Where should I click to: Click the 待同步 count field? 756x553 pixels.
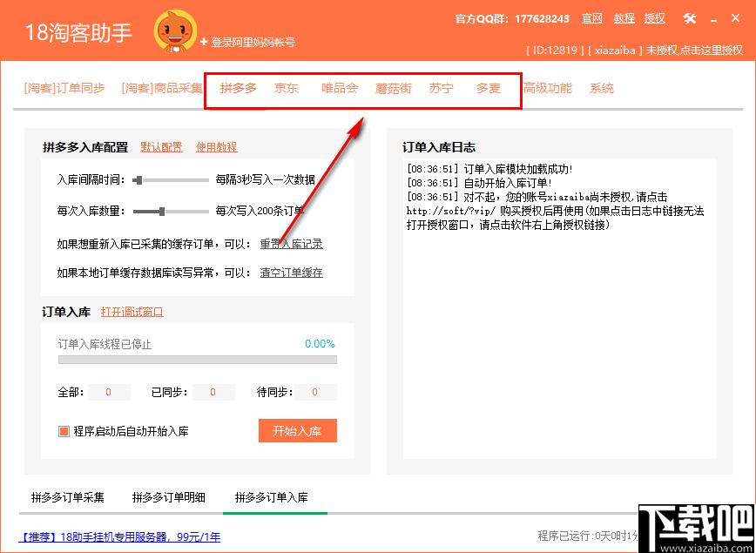pyautogui.click(x=315, y=392)
